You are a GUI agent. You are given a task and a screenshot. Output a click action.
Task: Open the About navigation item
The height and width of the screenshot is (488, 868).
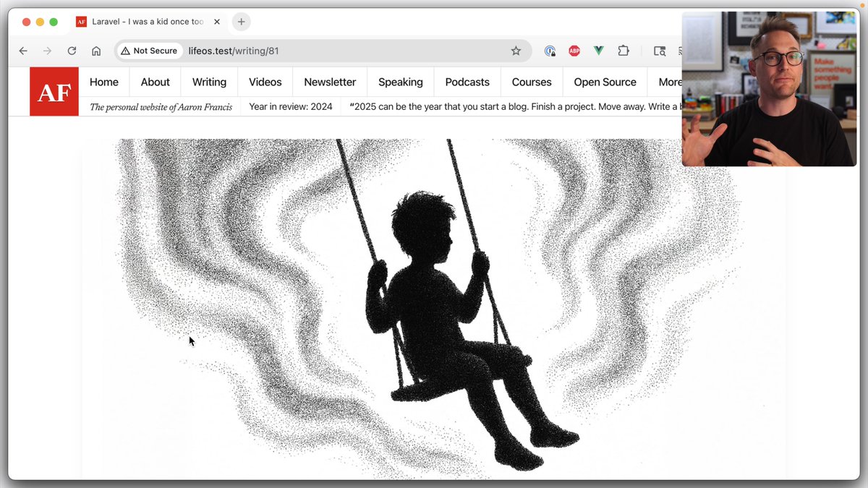point(156,82)
